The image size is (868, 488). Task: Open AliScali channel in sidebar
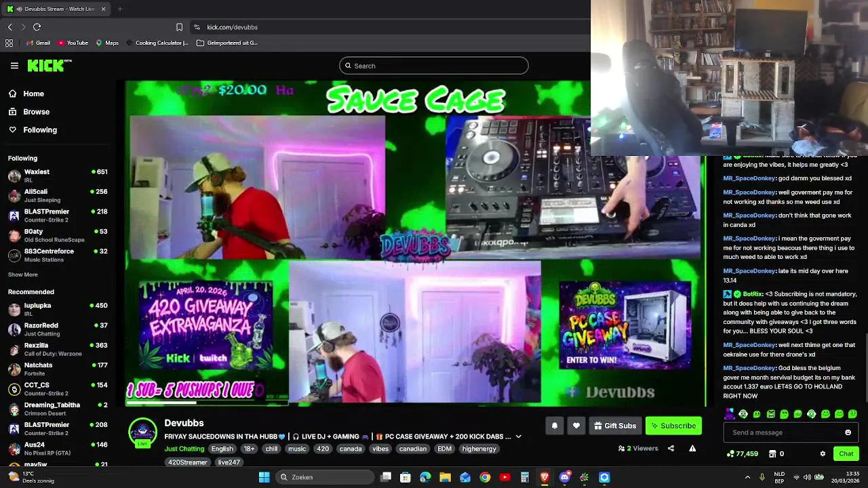(58, 195)
